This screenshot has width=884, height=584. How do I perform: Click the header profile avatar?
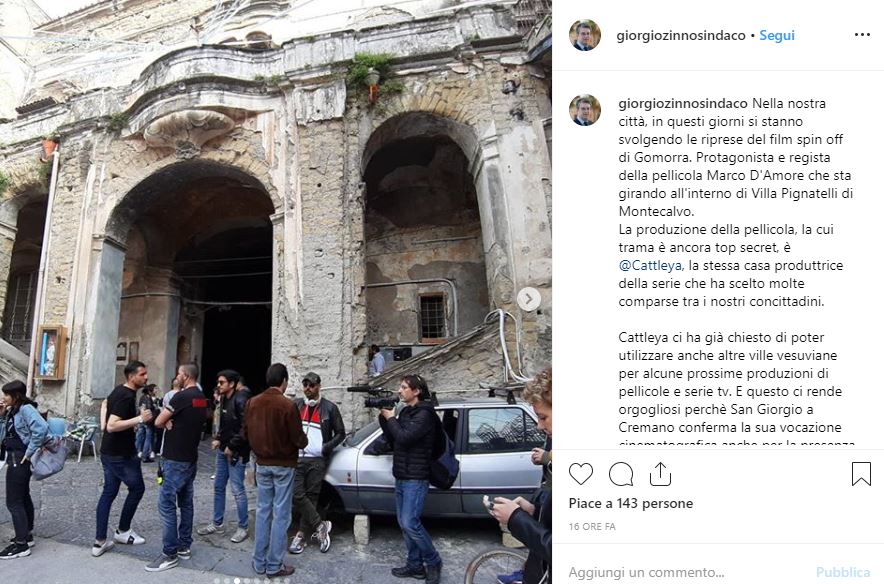[585, 35]
